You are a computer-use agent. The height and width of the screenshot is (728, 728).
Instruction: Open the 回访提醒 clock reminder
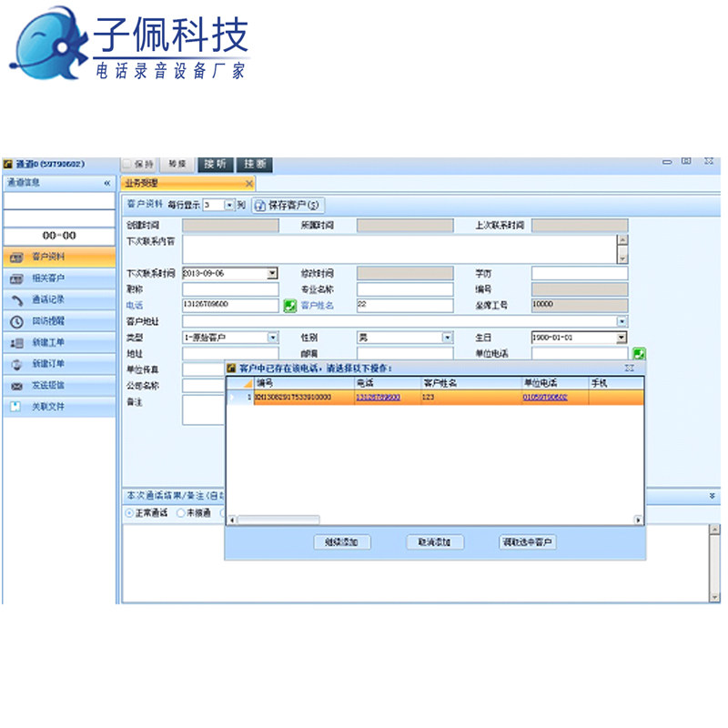pyautogui.click(x=49, y=321)
